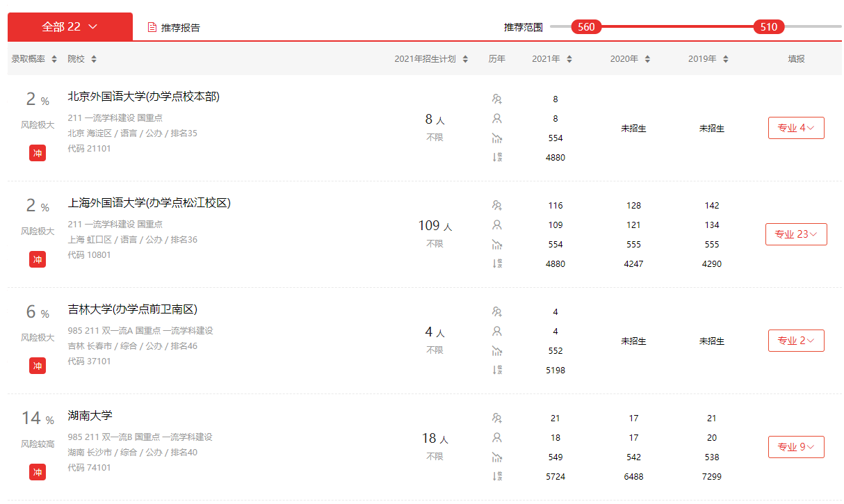Click the 2019 rank value 7299
The image size is (844, 504).
point(711,477)
